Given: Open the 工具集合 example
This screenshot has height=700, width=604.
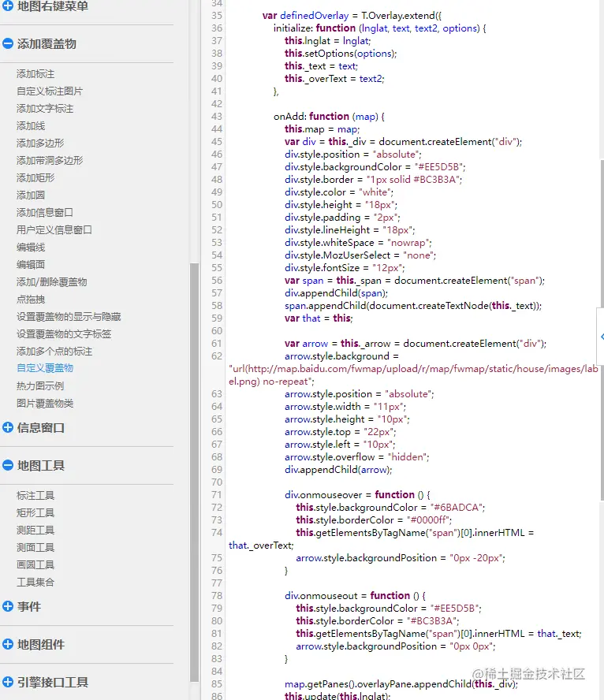Looking at the screenshot, I should pyautogui.click(x=35, y=582).
